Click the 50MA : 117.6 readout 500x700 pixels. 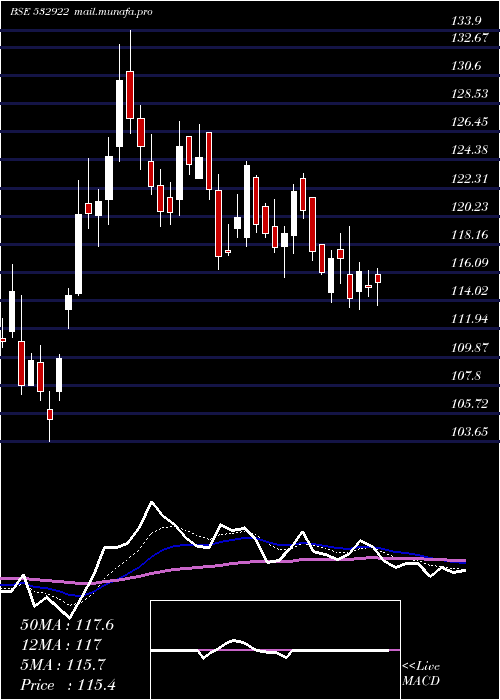(x=67, y=625)
